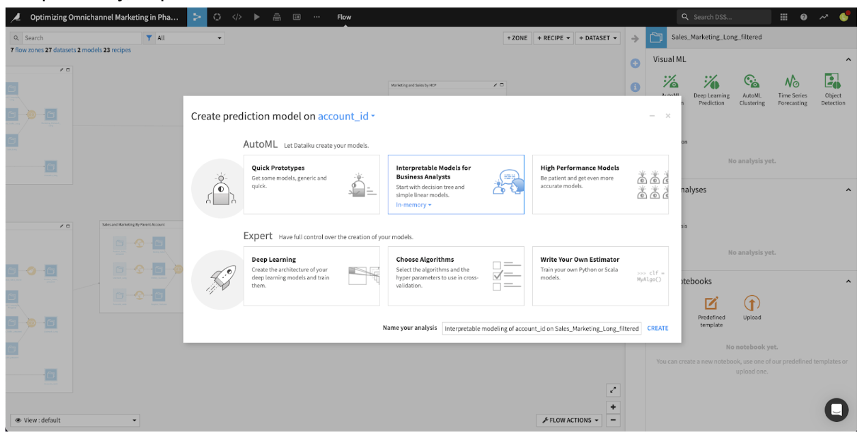Open the code recipes icon in top toolbar
The image size is (868, 439).
coord(237,17)
